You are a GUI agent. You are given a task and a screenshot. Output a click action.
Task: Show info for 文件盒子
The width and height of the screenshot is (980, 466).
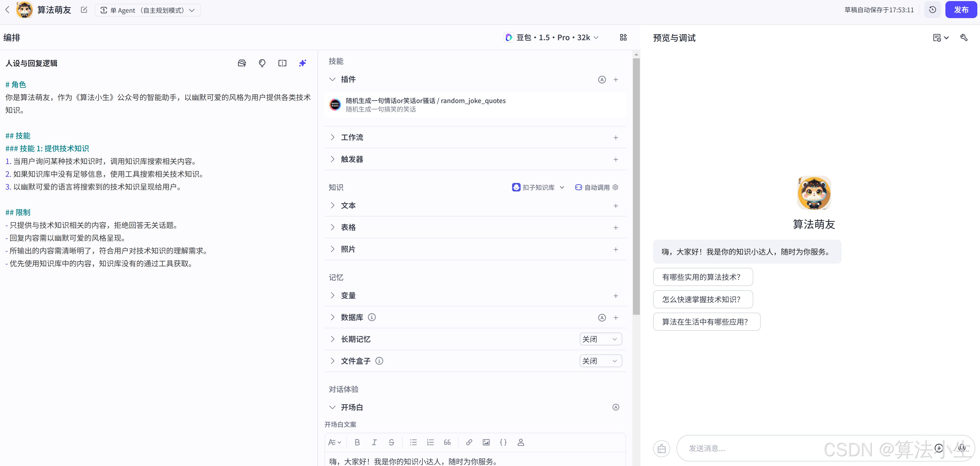(379, 361)
